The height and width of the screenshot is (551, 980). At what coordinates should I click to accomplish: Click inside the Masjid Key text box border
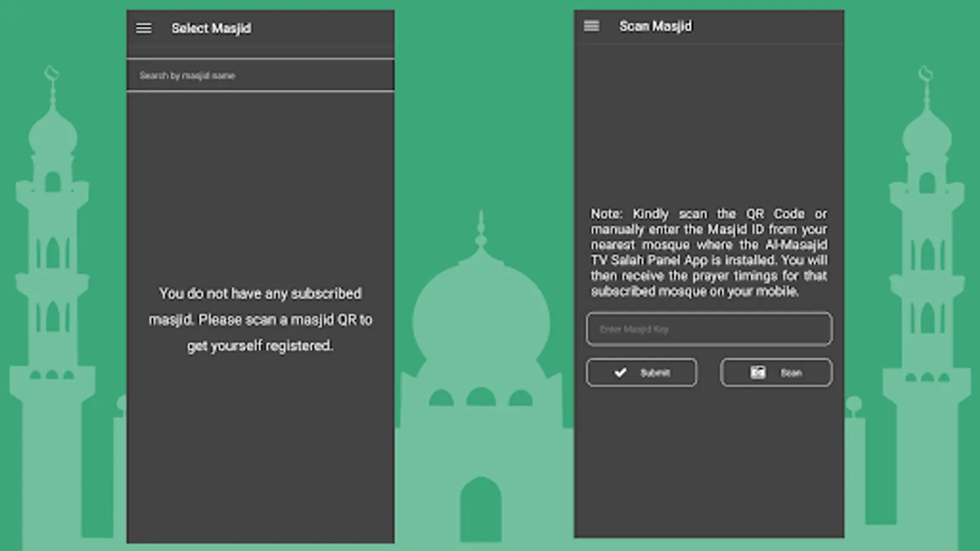[709, 329]
